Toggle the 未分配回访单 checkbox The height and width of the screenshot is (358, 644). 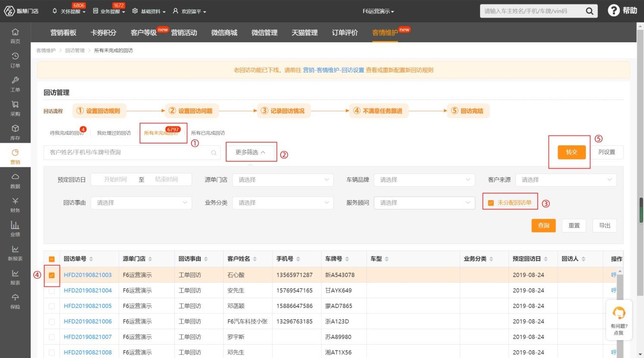[491, 203]
